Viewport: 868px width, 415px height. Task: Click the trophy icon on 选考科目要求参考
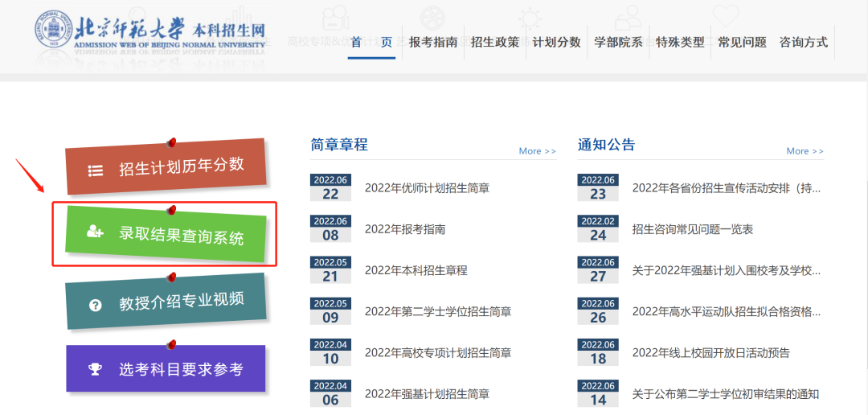point(95,369)
